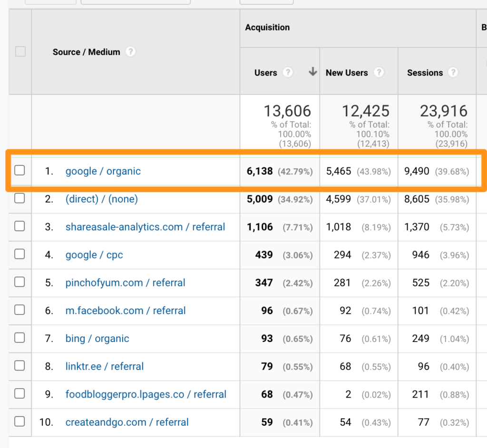Screen dimensions: 487x448
Task: Check the foodbloggerpro.lpages.co row checkbox
Action: (19, 393)
